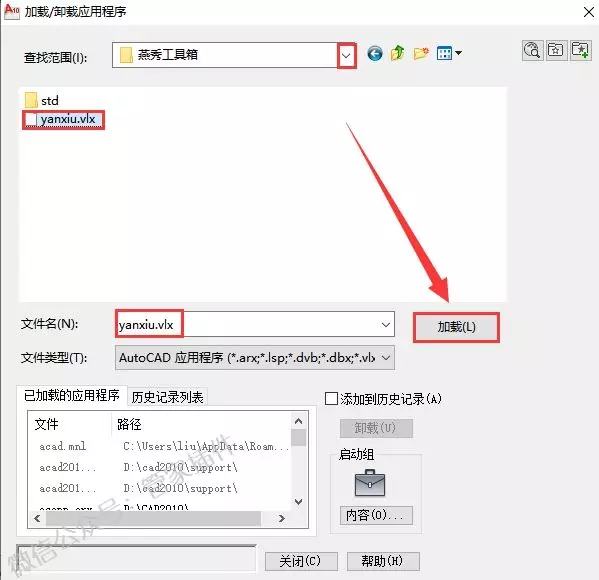Select the yanxiu.vlx file
The width and height of the screenshot is (599, 580).
pos(63,120)
